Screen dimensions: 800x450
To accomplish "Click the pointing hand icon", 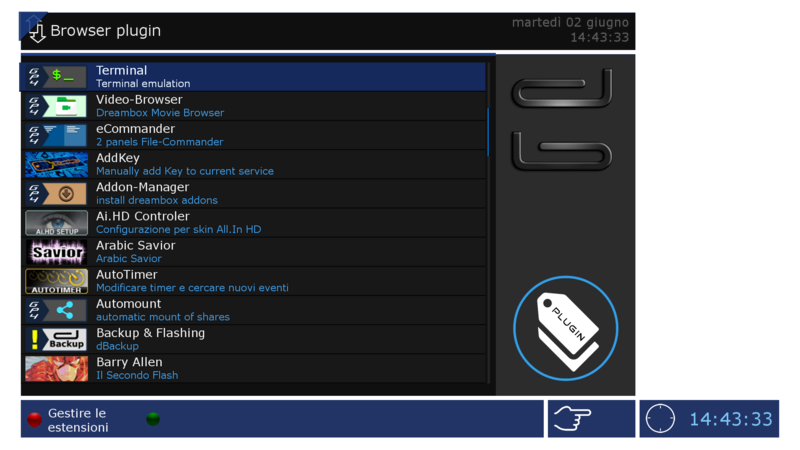I will [572, 418].
